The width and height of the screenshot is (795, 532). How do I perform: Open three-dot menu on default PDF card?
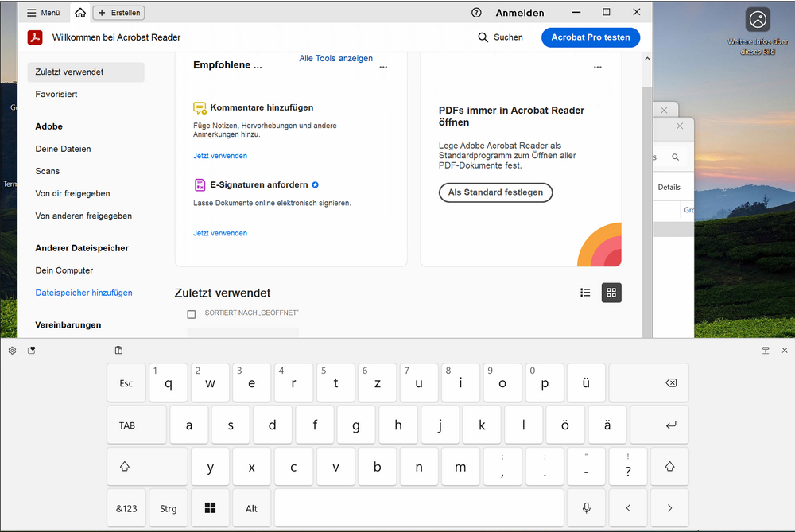tap(598, 68)
